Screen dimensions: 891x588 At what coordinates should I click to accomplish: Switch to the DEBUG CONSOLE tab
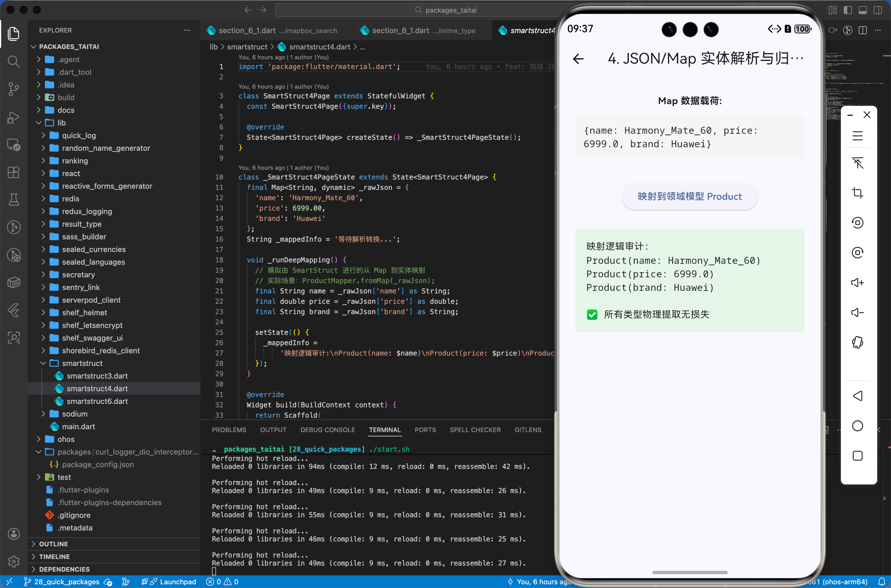[327, 430]
